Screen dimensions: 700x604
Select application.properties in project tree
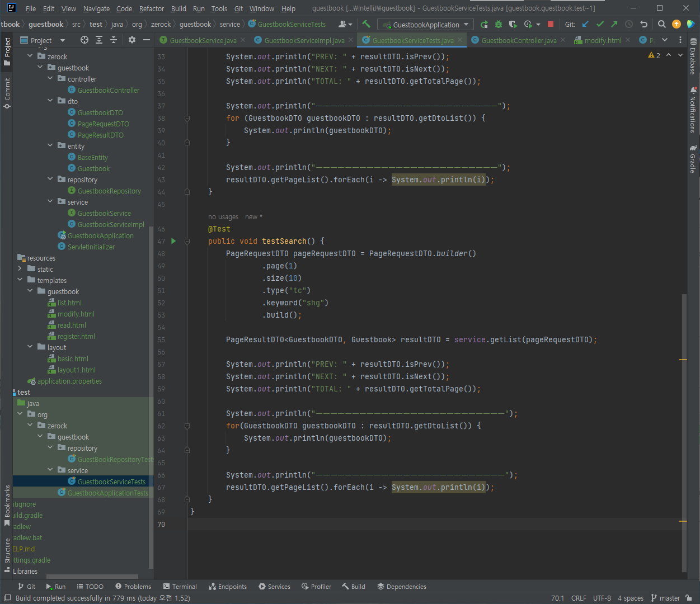(69, 381)
